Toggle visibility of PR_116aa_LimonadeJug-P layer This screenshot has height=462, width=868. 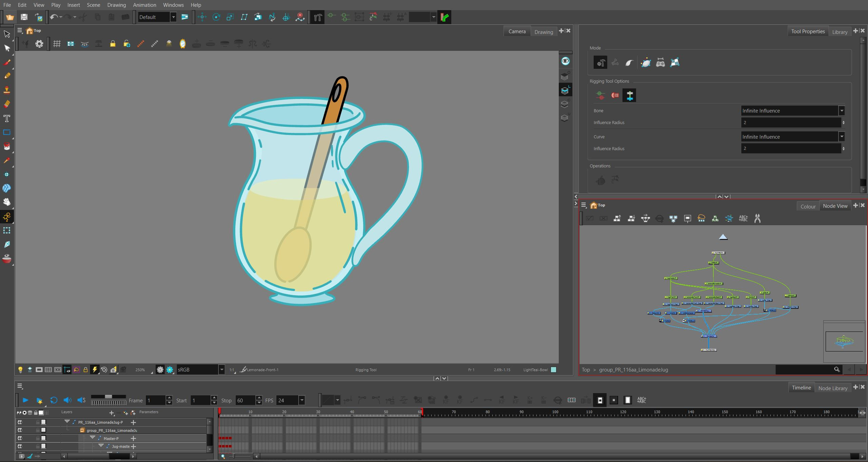(x=20, y=422)
